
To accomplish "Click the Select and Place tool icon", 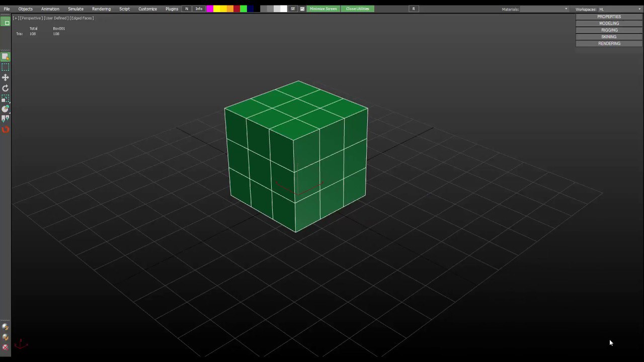I will 6,109.
